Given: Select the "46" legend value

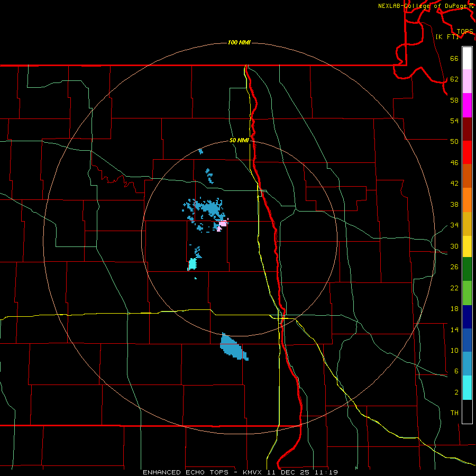Looking at the screenshot, I should (454, 163).
